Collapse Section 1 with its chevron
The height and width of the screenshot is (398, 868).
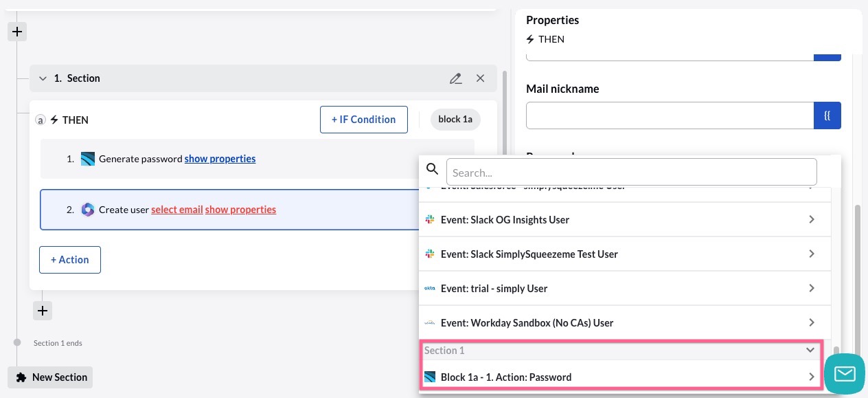click(x=43, y=78)
